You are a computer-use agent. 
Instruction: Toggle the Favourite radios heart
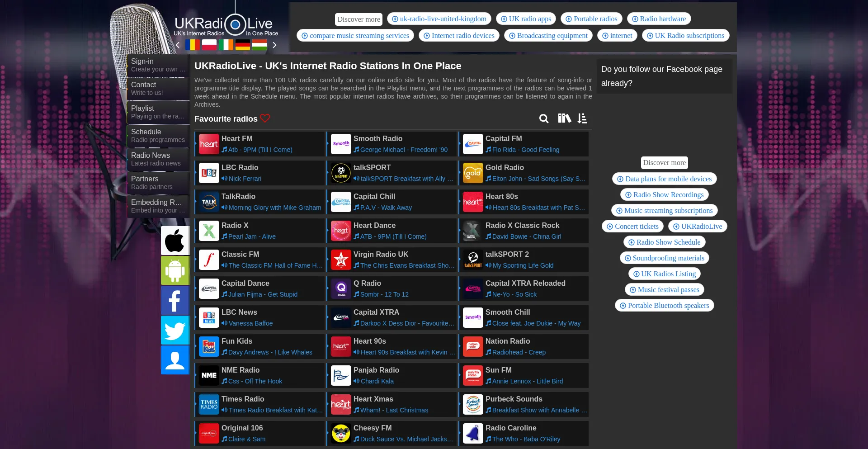(x=265, y=118)
